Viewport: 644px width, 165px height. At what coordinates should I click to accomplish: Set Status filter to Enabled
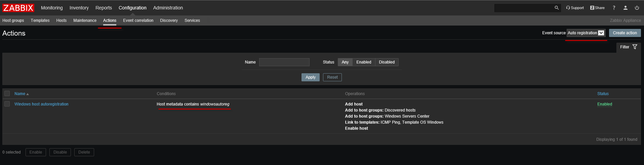(x=364, y=62)
